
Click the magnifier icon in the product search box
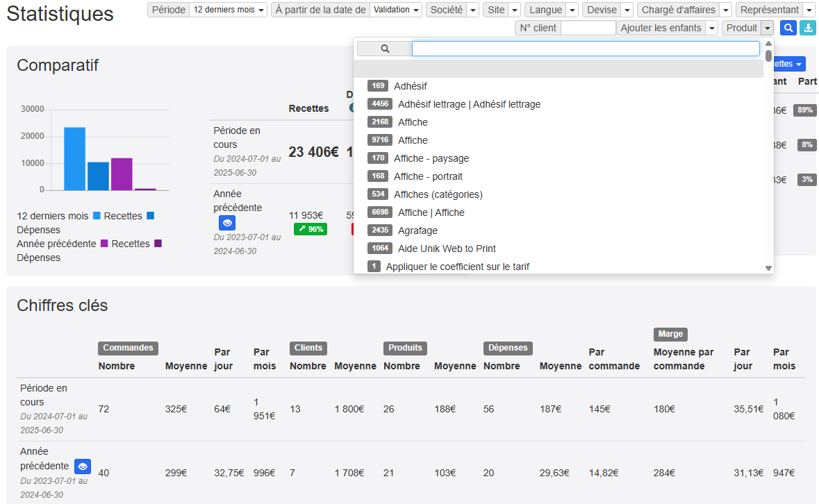click(x=385, y=49)
